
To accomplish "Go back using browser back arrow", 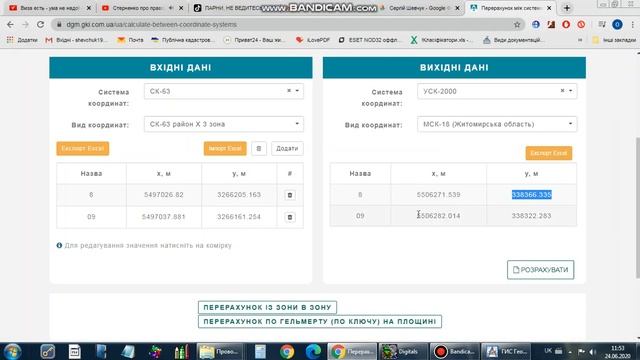I will click(10, 24).
